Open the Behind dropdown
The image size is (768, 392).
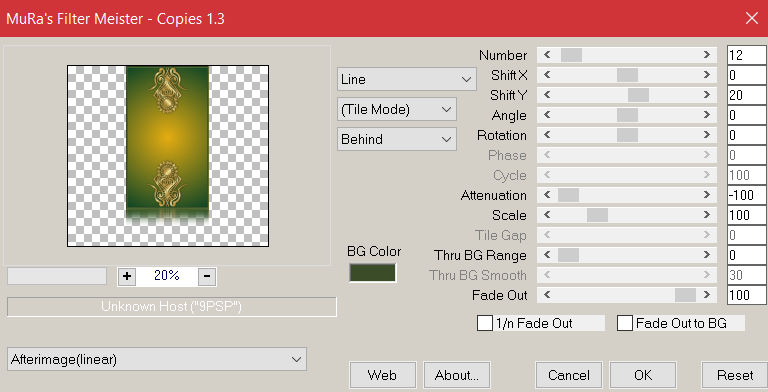[x=397, y=139]
